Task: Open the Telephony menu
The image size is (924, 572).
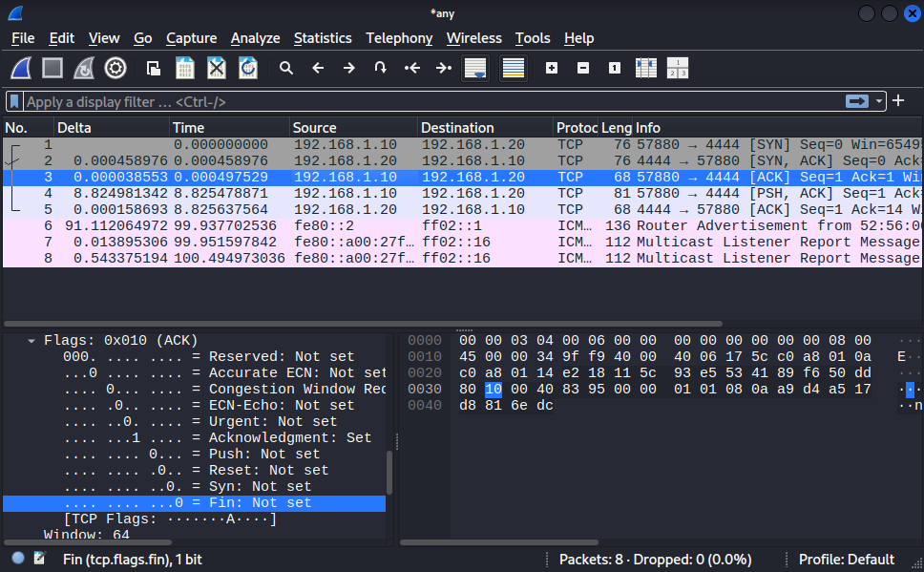Action: point(399,38)
